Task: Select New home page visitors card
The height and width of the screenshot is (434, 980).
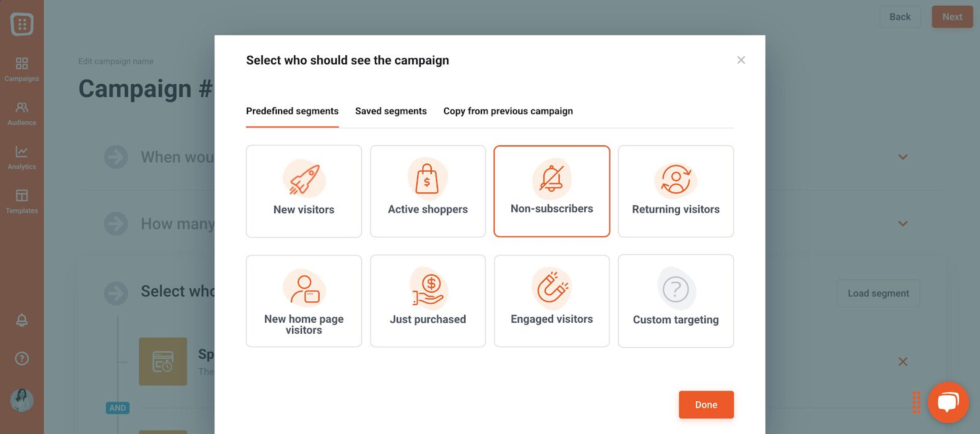Action: (x=304, y=301)
